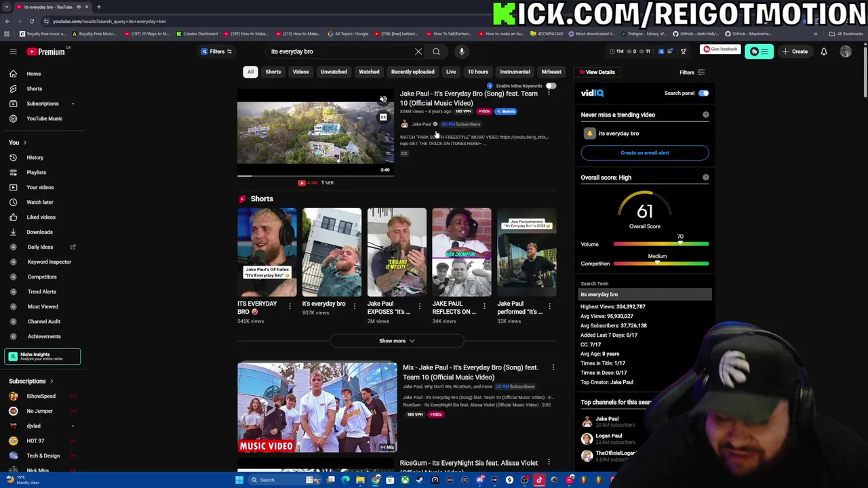Unmute the preview video
Image resolution: width=868 pixels, height=488 pixels.
point(383,100)
